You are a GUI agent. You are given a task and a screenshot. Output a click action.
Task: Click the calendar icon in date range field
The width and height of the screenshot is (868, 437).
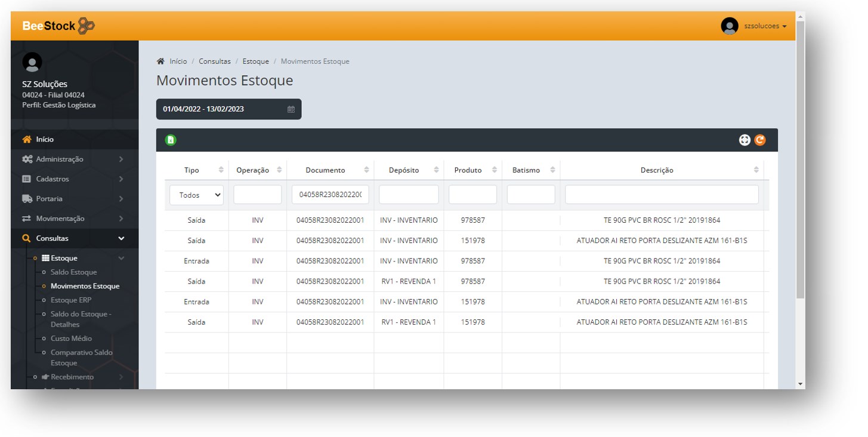click(291, 109)
